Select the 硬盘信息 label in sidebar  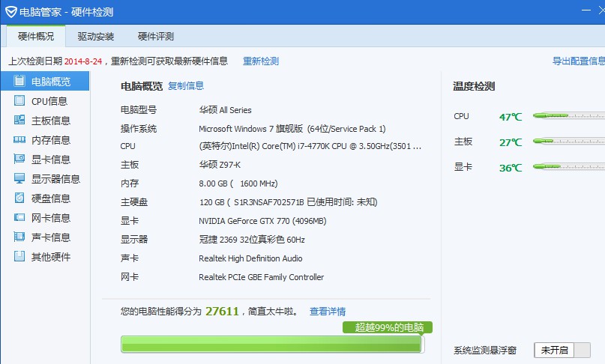click(51, 198)
